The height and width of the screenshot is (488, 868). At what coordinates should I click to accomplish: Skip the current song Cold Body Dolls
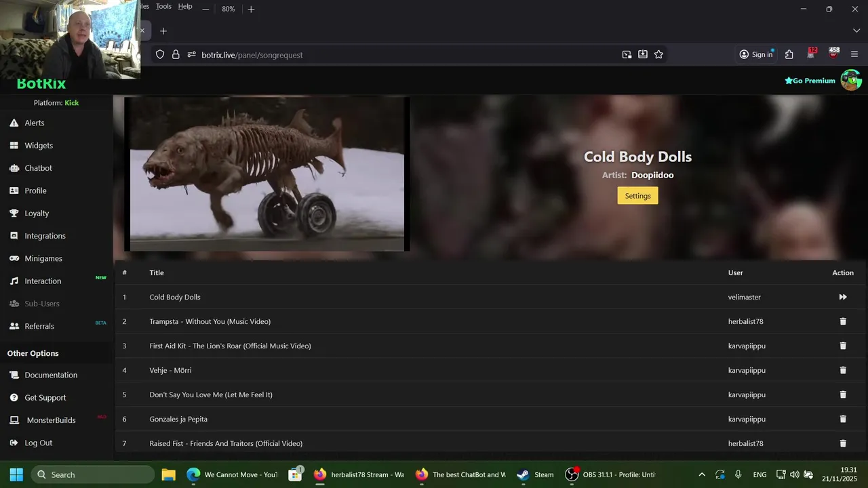tap(843, 297)
